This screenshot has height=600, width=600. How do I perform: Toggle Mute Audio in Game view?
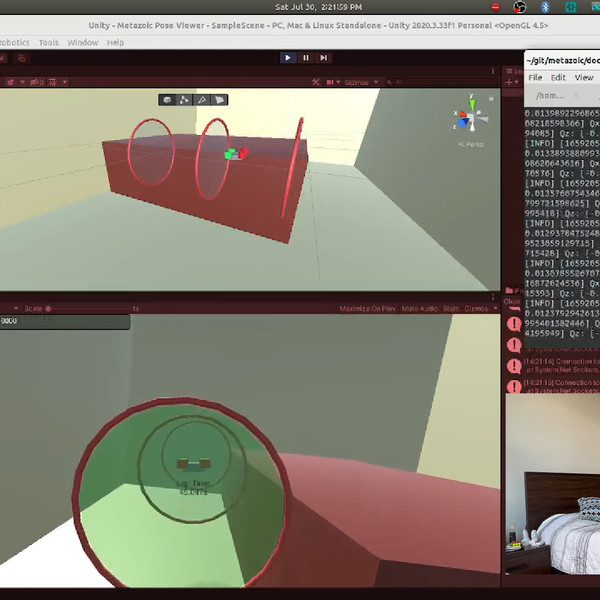[419, 309]
